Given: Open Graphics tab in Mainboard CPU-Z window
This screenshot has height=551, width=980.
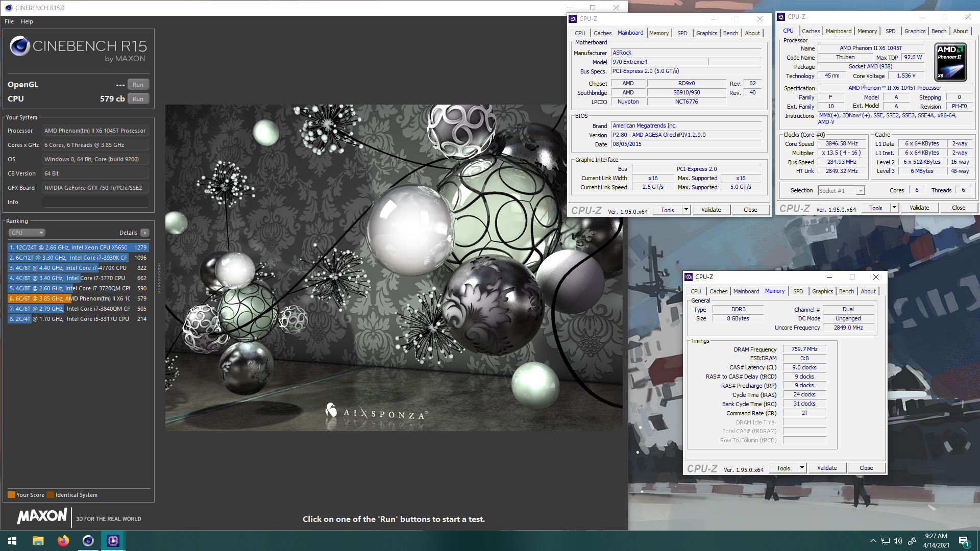Looking at the screenshot, I should pyautogui.click(x=707, y=33).
